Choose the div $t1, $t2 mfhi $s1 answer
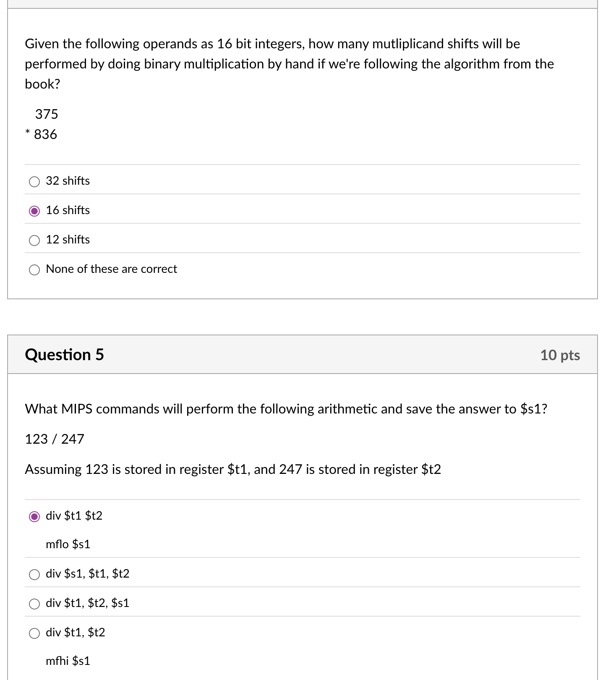The width and height of the screenshot is (616, 680). point(34,633)
